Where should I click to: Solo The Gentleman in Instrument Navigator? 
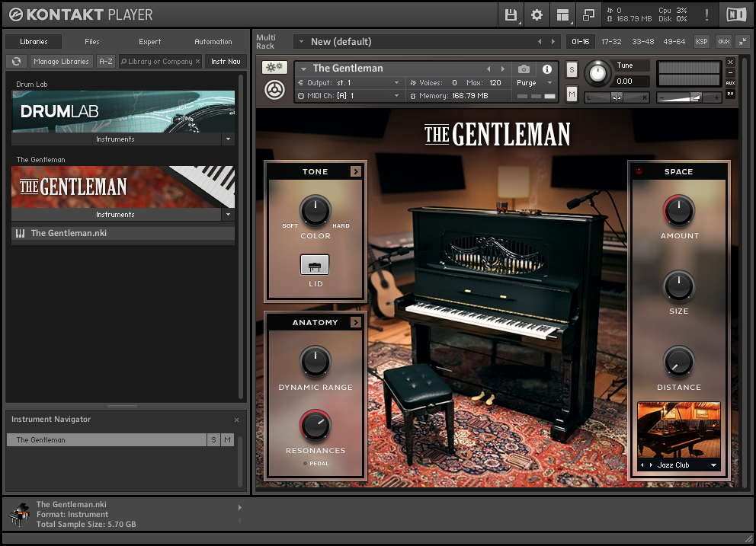(213, 439)
